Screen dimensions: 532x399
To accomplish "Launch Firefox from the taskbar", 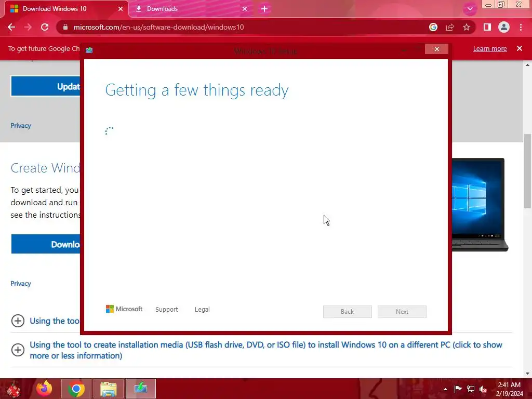I will [x=44, y=389].
